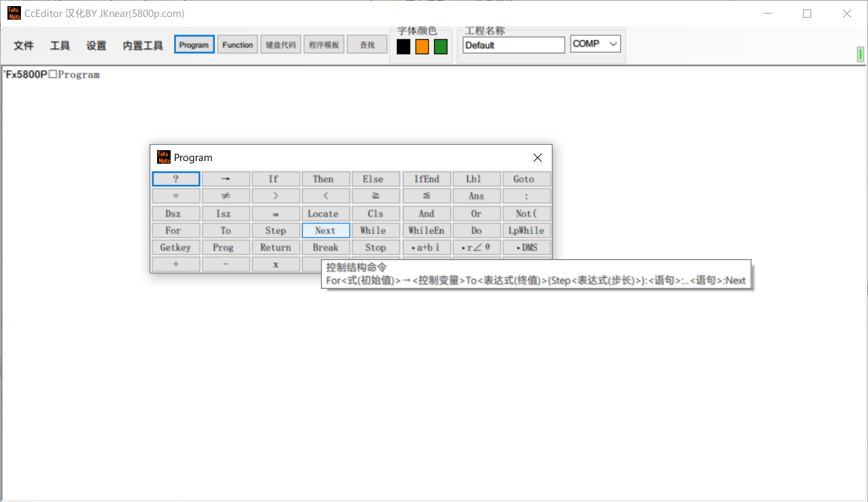The height and width of the screenshot is (502, 868).
Task: Pick the black font color swatch
Action: point(404,47)
